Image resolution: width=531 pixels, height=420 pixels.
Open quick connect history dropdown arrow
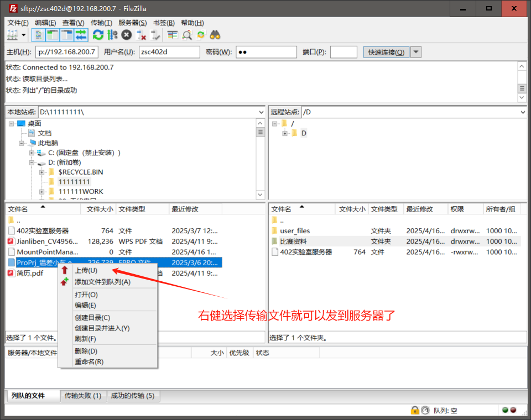coord(416,52)
